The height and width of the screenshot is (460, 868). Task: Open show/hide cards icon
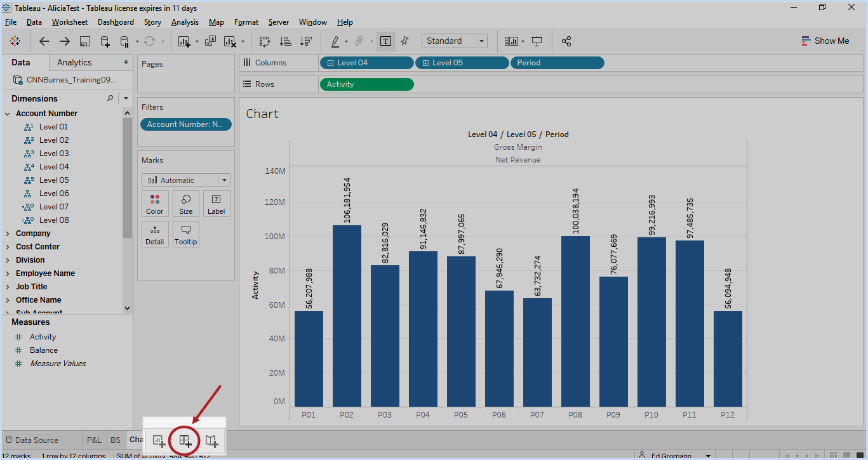click(511, 41)
